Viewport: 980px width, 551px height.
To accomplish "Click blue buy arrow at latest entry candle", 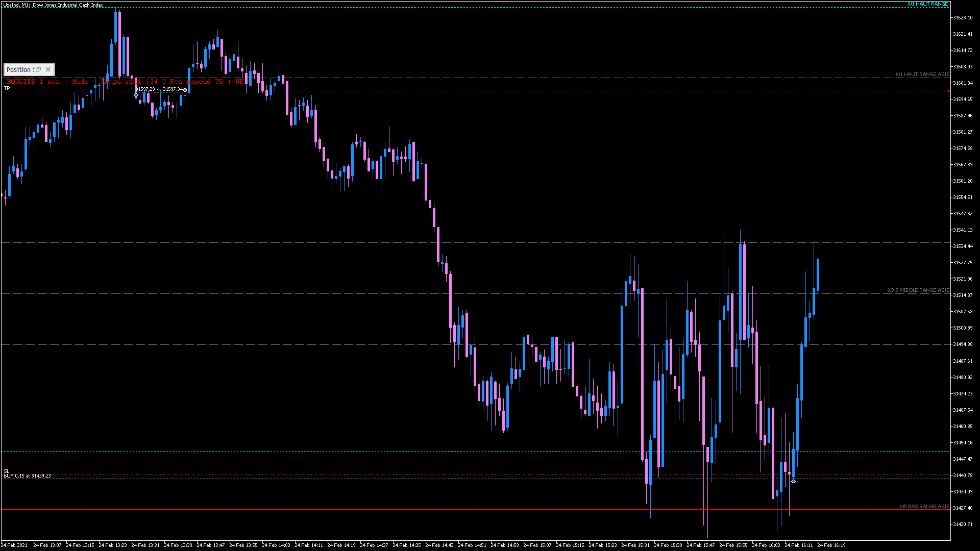I will pos(793,481).
